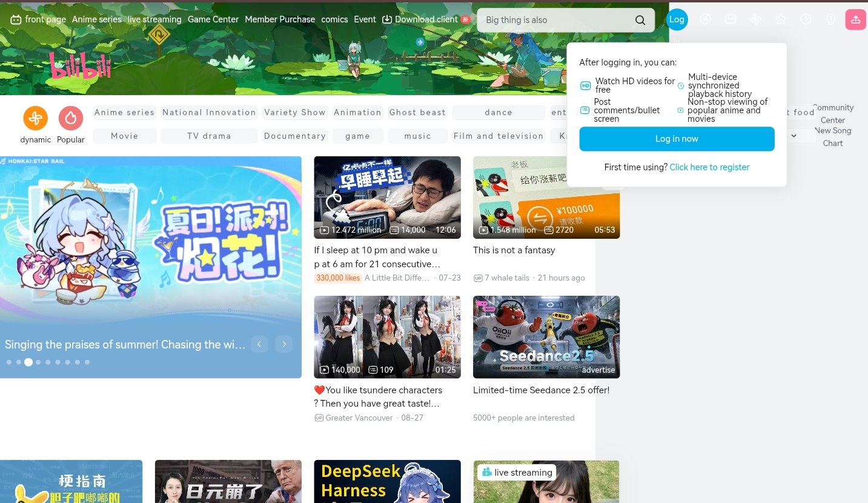868x503 pixels.
Task: Select the game category
Action: click(357, 136)
